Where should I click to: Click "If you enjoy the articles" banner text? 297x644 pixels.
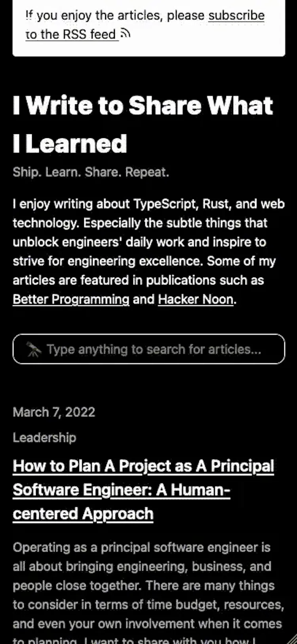(115, 15)
